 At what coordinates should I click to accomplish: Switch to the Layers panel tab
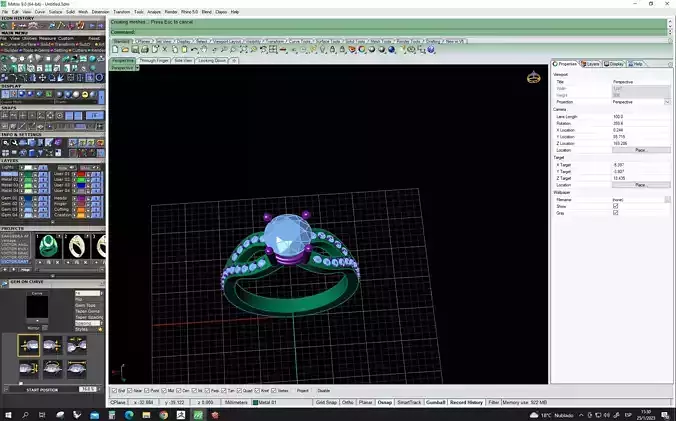(x=591, y=64)
